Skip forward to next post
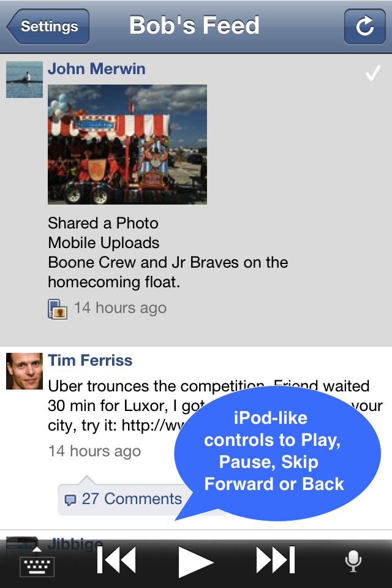 276,560
